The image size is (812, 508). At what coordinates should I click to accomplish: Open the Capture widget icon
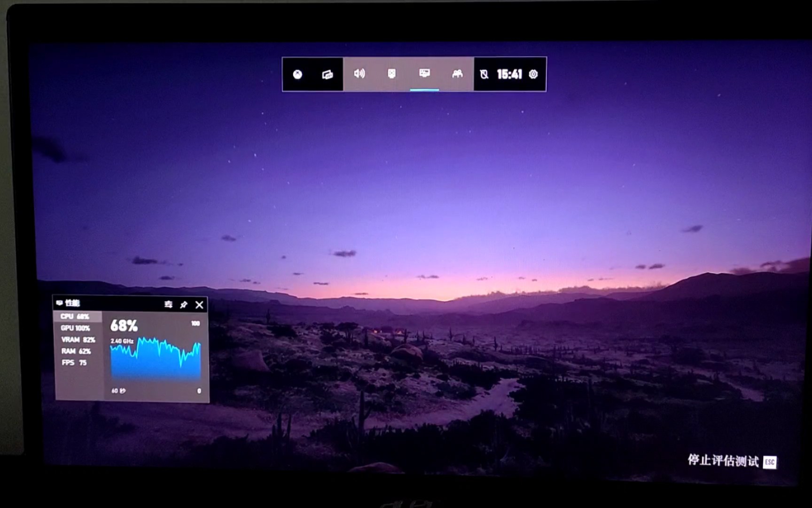pyautogui.click(x=391, y=73)
